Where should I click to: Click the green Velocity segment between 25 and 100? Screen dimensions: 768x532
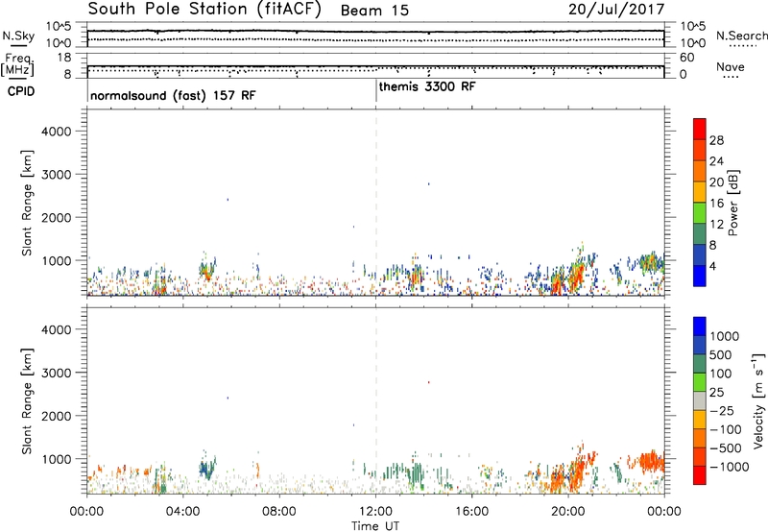[x=700, y=382]
